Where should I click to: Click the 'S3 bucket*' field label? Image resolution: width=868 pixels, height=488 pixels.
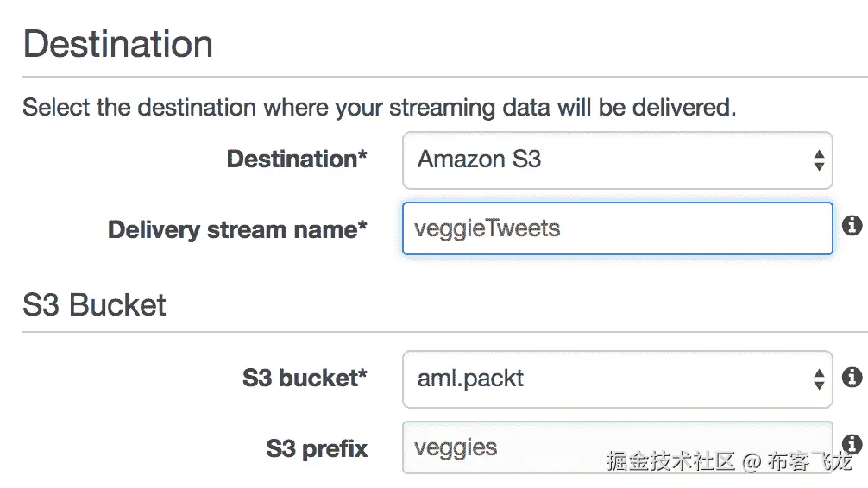pyautogui.click(x=305, y=379)
